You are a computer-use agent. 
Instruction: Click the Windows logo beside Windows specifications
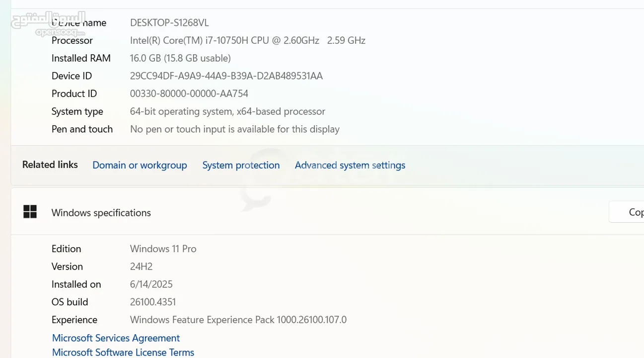[30, 212]
